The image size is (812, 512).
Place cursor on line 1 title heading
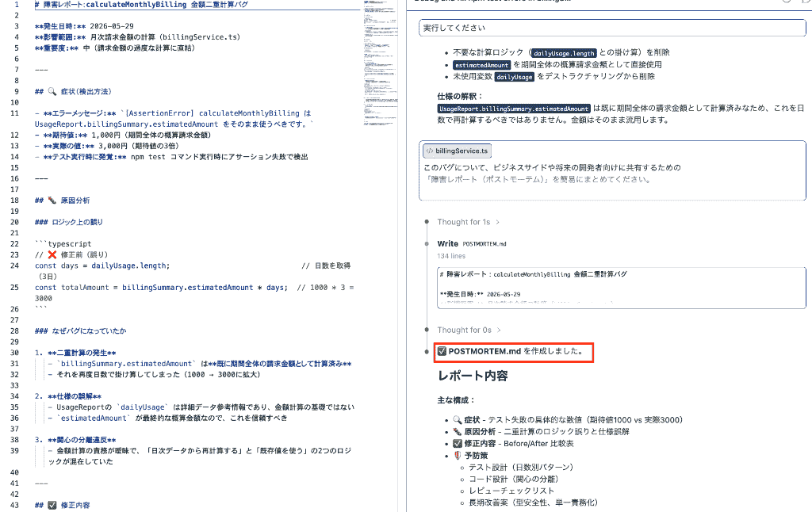tap(141, 5)
